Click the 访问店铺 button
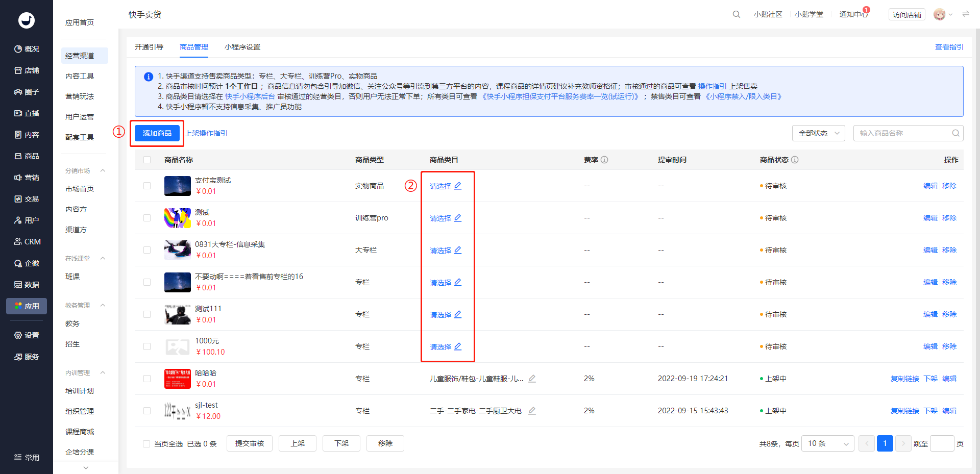This screenshot has width=980, height=474. 907,14
